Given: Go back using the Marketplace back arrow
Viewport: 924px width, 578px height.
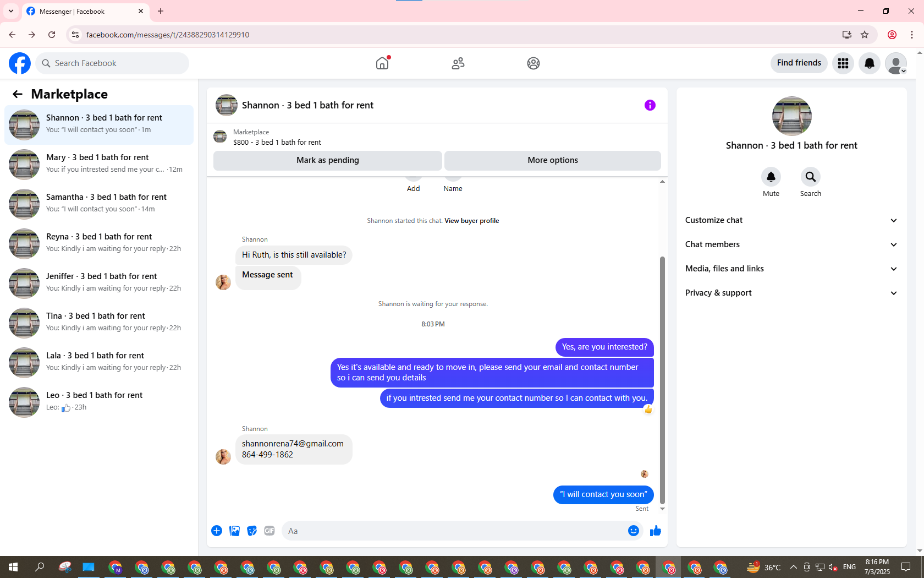Looking at the screenshot, I should tap(18, 94).
